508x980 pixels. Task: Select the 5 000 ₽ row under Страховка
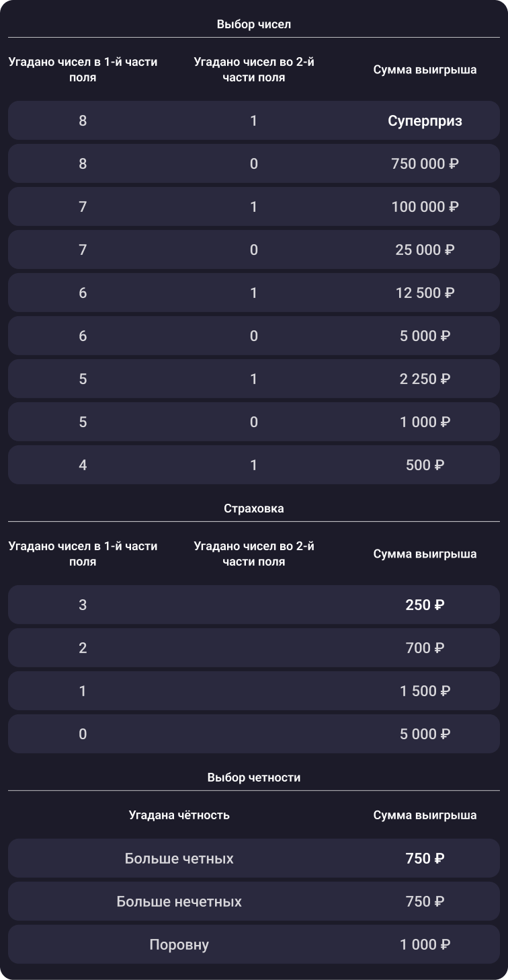point(254,734)
